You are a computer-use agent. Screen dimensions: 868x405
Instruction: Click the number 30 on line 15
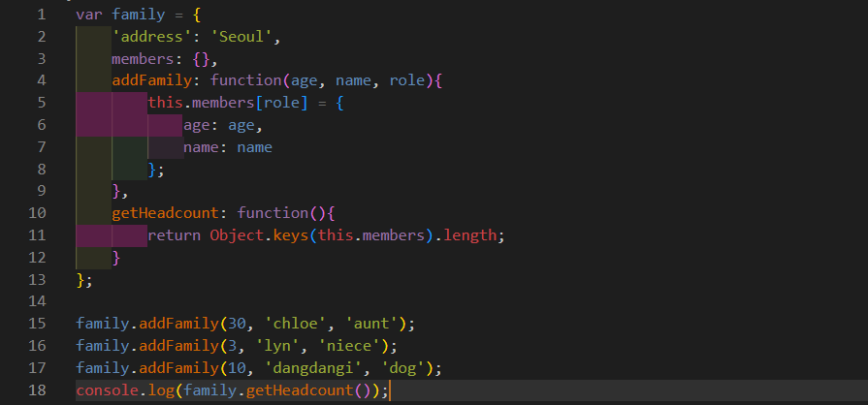237,325
